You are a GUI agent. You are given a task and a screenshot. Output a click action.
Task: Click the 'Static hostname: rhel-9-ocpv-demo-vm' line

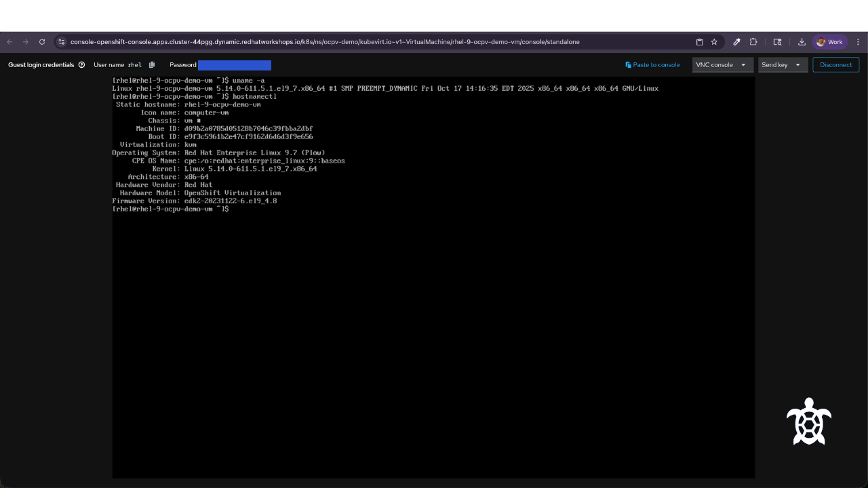click(x=188, y=104)
